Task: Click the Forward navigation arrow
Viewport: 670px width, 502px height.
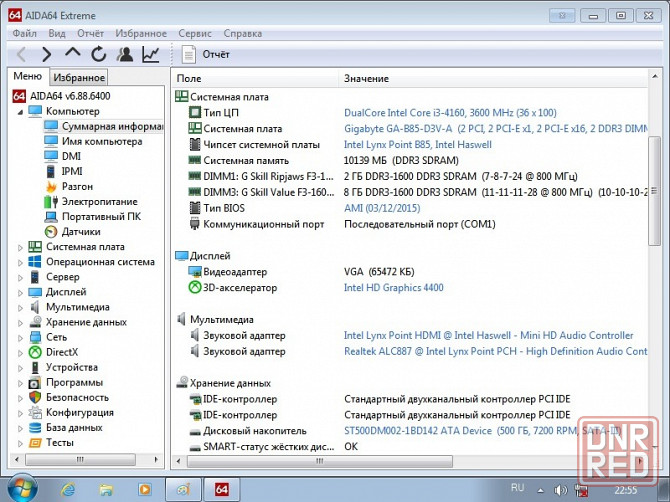Action: 47,55
